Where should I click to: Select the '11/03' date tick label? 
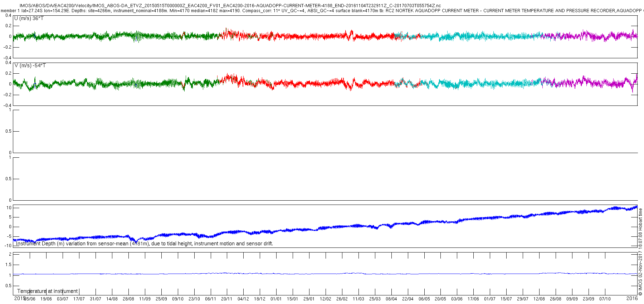[358, 299]
